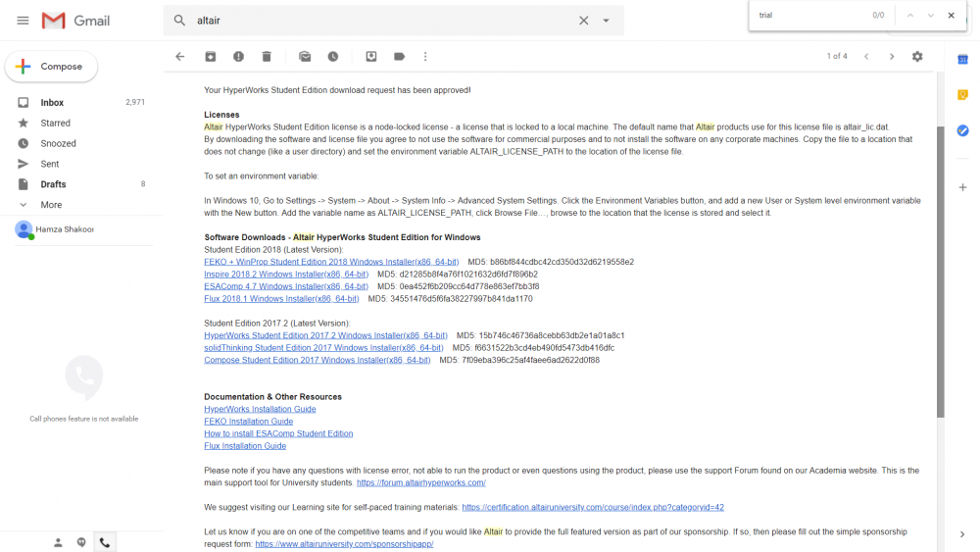Open certification.altairuniversity.com course link

pos(593,507)
